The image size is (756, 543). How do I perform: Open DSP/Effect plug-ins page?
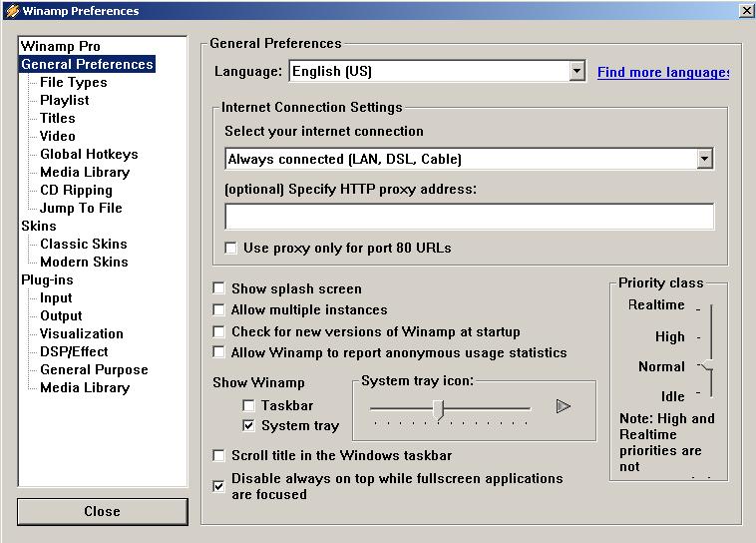pos(74,351)
